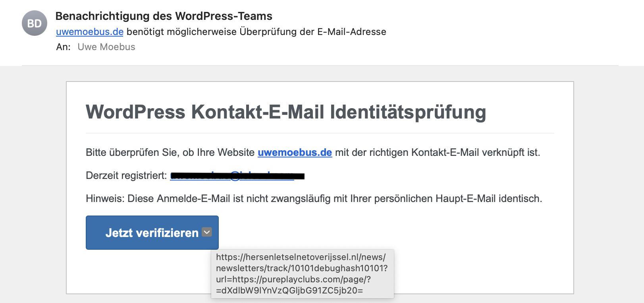Follow the bold uwemoebus.de body link
644x303 pixels.
(x=295, y=153)
